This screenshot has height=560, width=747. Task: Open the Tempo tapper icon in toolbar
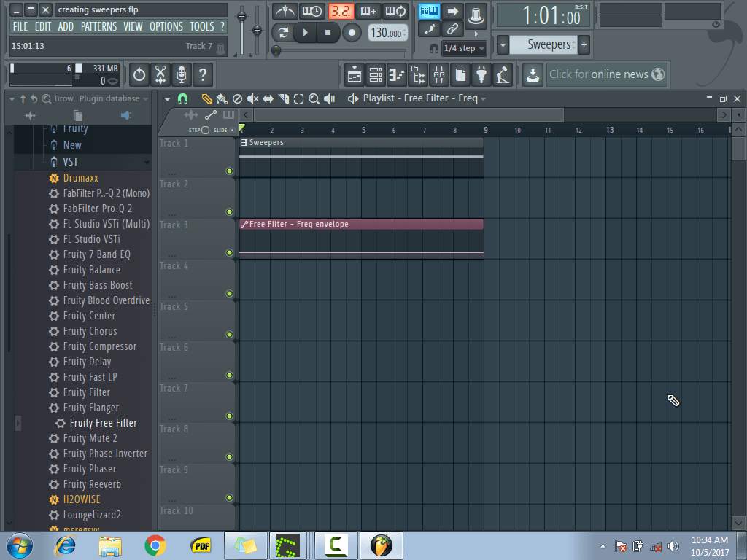tap(503, 74)
